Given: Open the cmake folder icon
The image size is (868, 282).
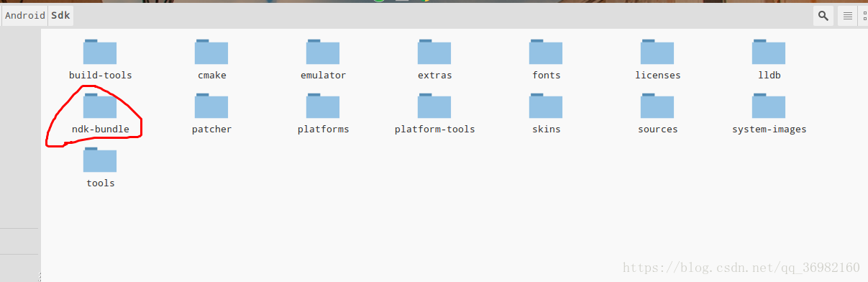Looking at the screenshot, I should pyautogui.click(x=211, y=52).
